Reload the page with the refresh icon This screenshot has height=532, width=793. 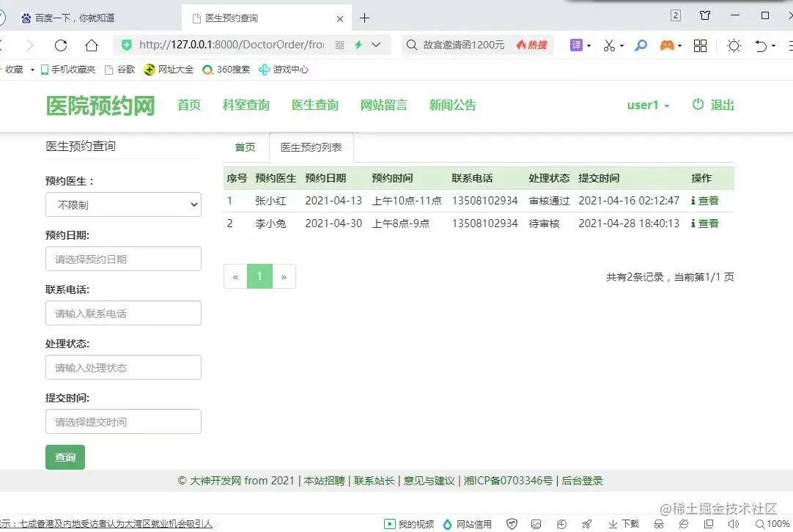(x=61, y=45)
